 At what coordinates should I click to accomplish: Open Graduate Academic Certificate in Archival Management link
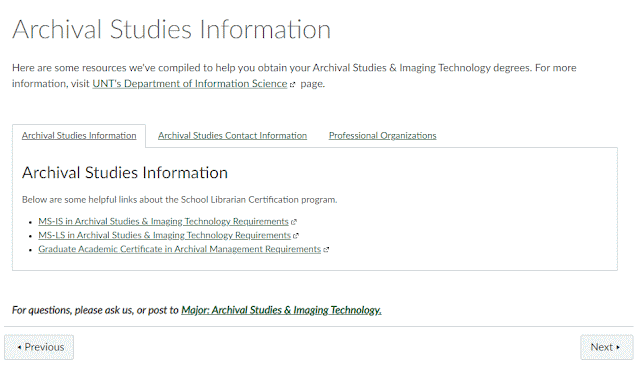click(x=180, y=249)
